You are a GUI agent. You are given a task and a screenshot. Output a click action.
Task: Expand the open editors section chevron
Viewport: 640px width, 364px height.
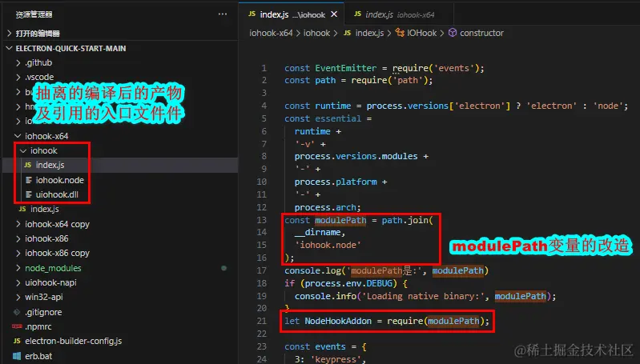pos(9,34)
